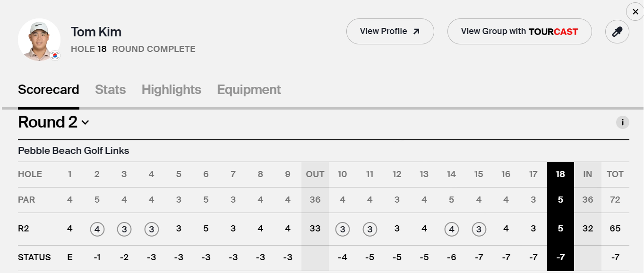The height and width of the screenshot is (273, 644).
Task: Click View Group with TOURCAST button
Action: click(520, 32)
